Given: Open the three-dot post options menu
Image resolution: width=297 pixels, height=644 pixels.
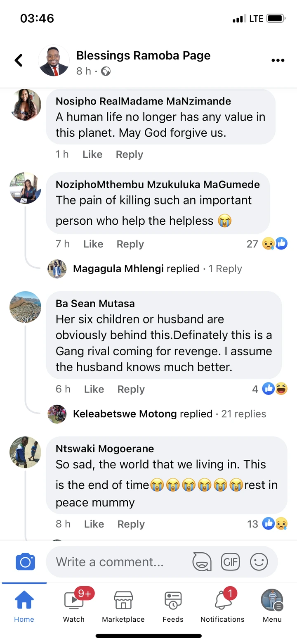Looking at the screenshot, I should [x=278, y=60].
